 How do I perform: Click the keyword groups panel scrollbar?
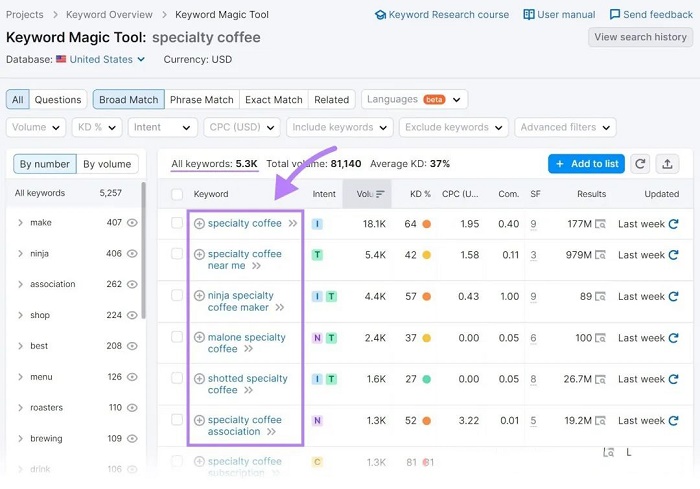(x=143, y=250)
